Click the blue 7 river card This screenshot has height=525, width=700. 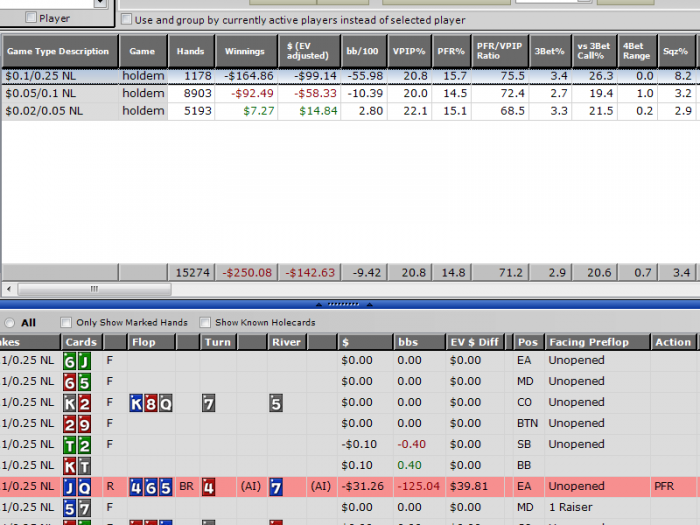click(276, 487)
